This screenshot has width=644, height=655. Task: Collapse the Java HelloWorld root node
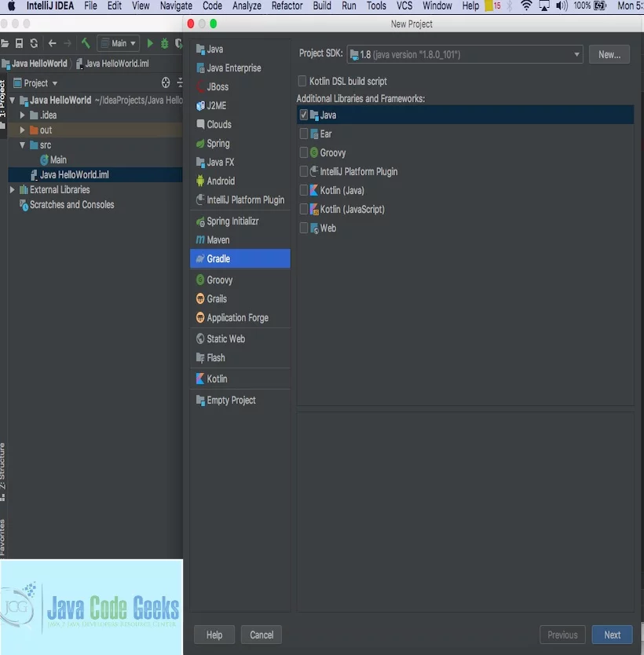coord(13,101)
